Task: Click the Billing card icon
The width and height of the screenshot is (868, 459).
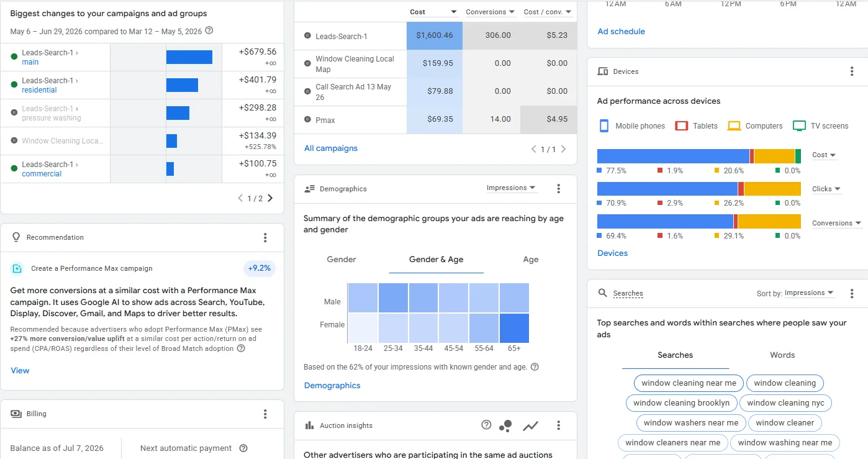Action: [16, 414]
